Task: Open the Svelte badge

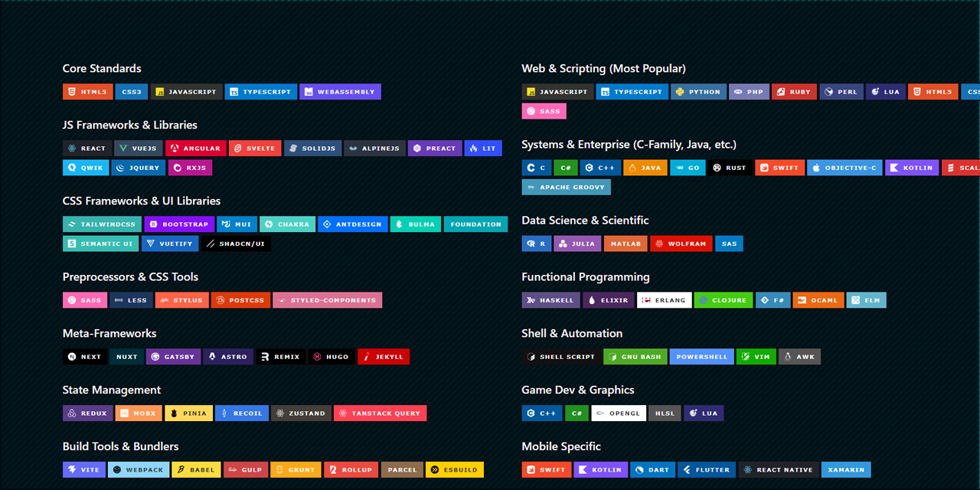Action: [255, 149]
